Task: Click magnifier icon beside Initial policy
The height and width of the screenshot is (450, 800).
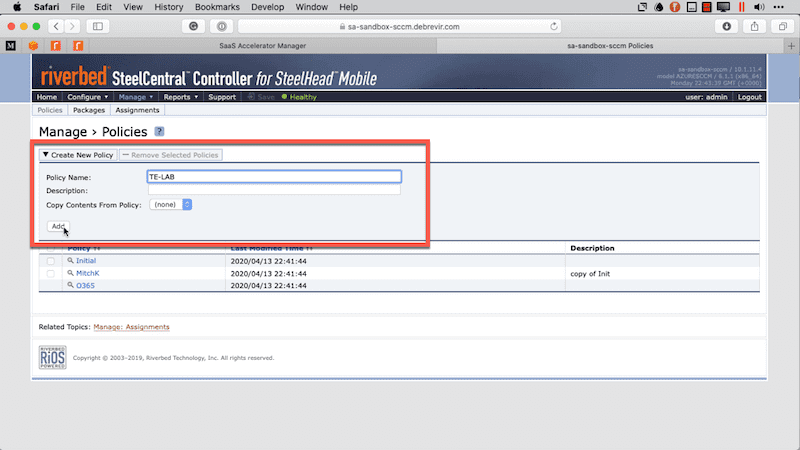Action: (70, 261)
